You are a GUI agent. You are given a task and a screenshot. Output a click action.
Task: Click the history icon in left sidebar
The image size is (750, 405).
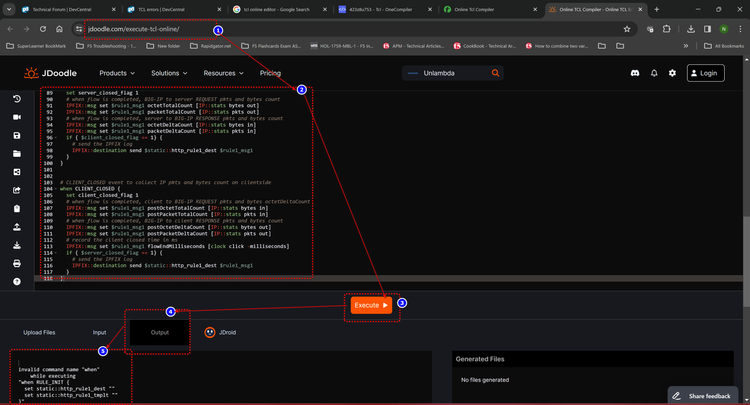click(17, 98)
